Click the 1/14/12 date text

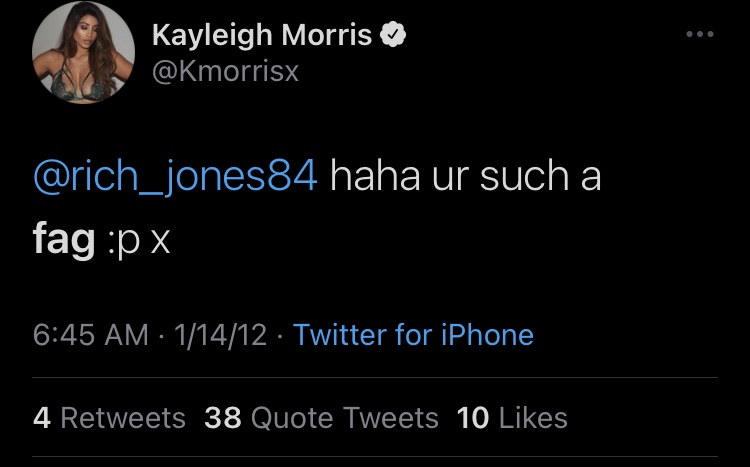tap(221, 334)
